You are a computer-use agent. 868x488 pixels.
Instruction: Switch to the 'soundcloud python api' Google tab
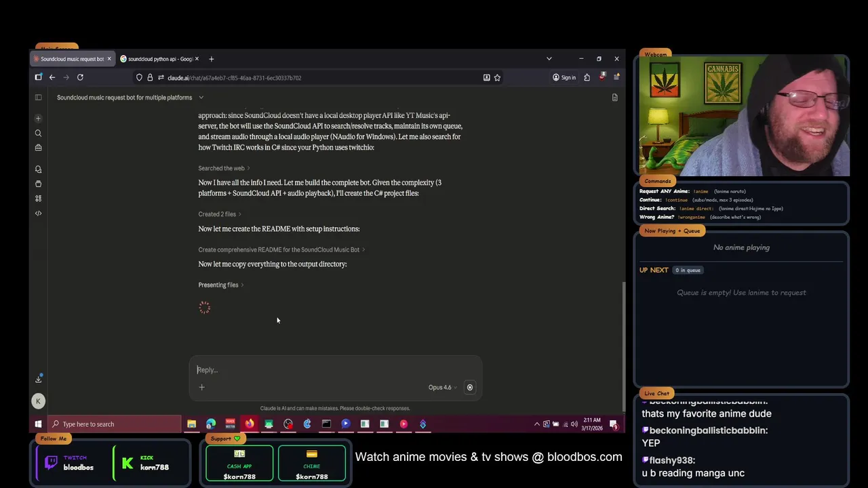click(x=161, y=59)
